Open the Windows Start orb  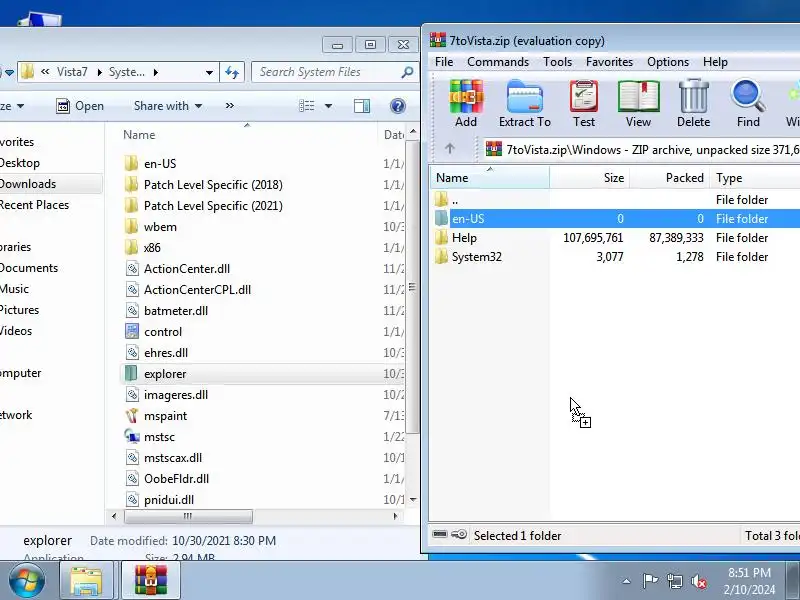(27, 581)
